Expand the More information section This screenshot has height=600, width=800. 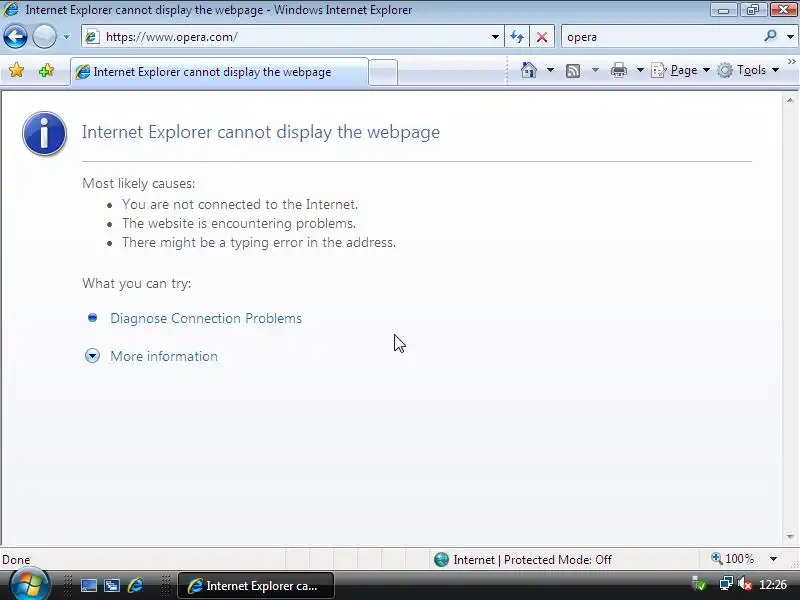click(164, 356)
